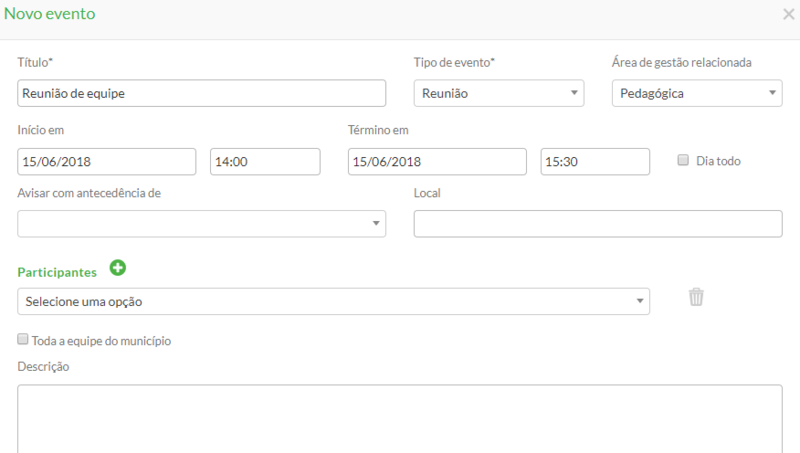Click the Término em date field
Image resolution: width=800 pixels, height=453 pixels.
pyautogui.click(x=436, y=161)
